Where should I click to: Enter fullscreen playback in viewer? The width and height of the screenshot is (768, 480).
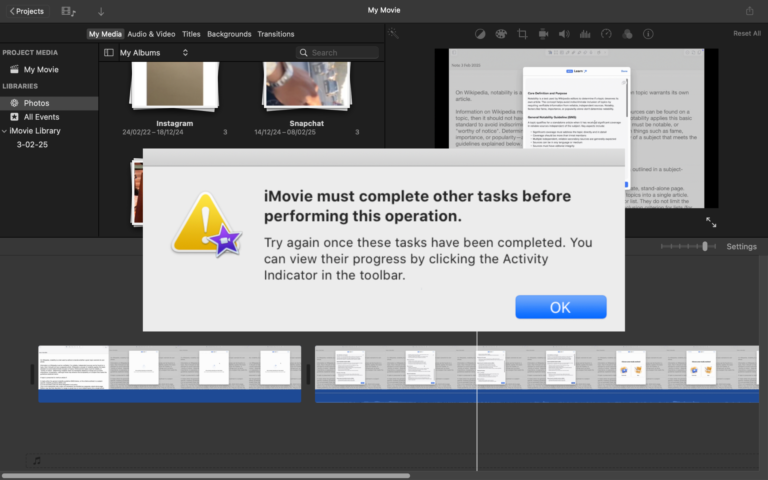click(x=711, y=222)
